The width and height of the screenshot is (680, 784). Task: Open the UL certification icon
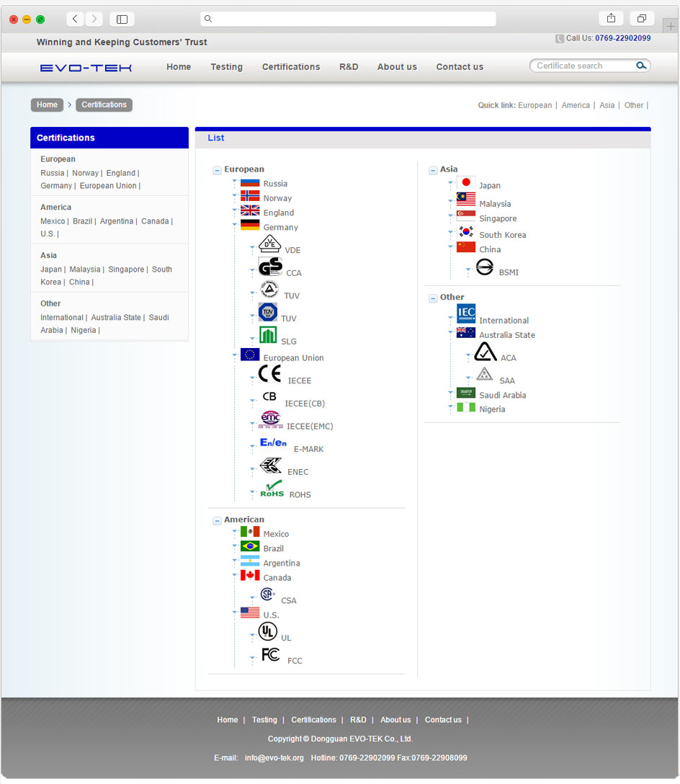tap(267, 632)
